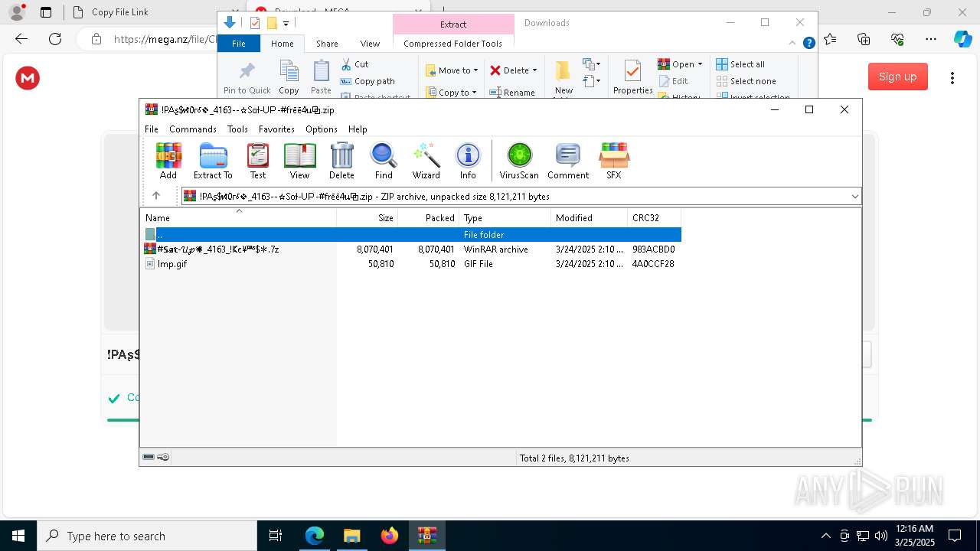Screen dimensions: 980x551
Task: Show hidden tray icons chevron
Action: click(x=825, y=536)
